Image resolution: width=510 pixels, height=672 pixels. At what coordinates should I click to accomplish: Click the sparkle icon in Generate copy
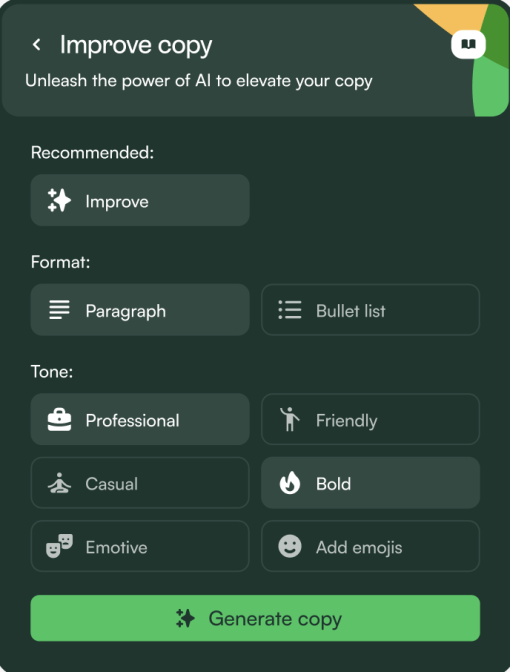(185, 618)
